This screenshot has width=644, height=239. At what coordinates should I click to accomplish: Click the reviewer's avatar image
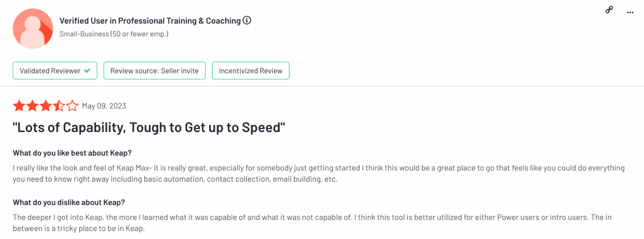point(33,29)
